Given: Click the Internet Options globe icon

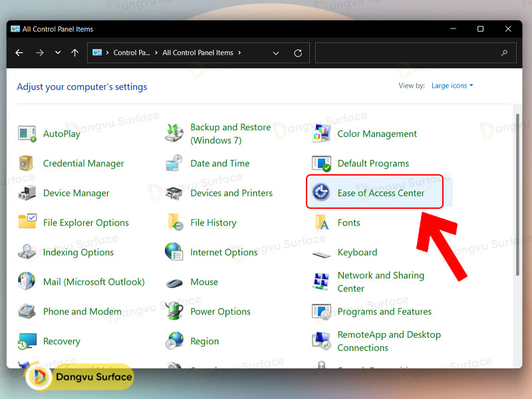Looking at the screenshot, I should tap(174, 253).
